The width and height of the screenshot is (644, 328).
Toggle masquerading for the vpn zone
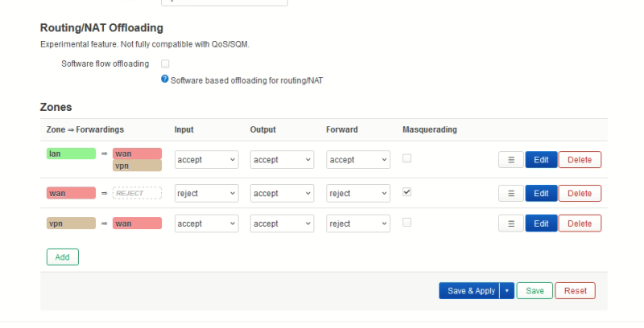(407, 222)
